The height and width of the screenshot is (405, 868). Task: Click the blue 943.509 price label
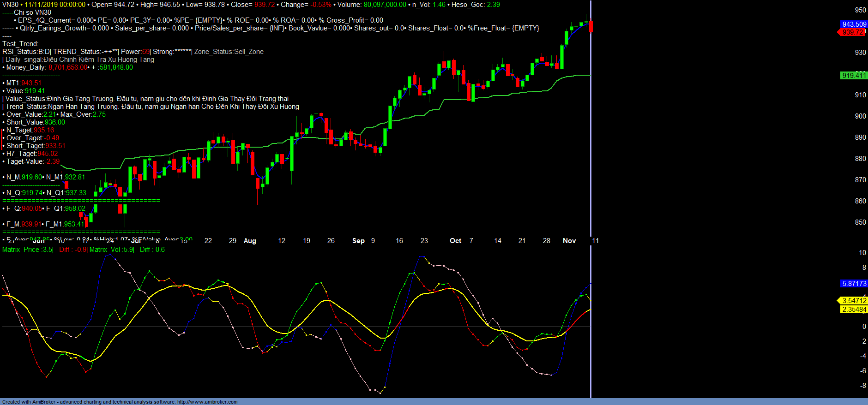[x=853, y=24]
